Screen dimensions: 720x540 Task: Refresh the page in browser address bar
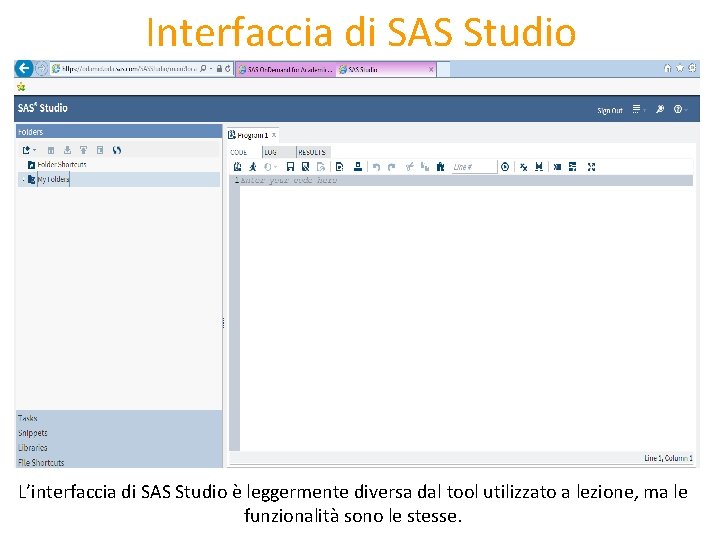(x=227, y=69)
